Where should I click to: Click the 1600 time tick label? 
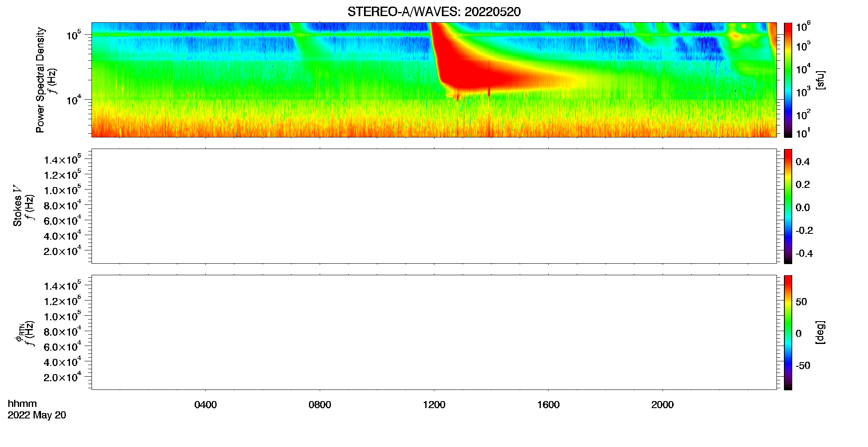[x=548, y=405]
